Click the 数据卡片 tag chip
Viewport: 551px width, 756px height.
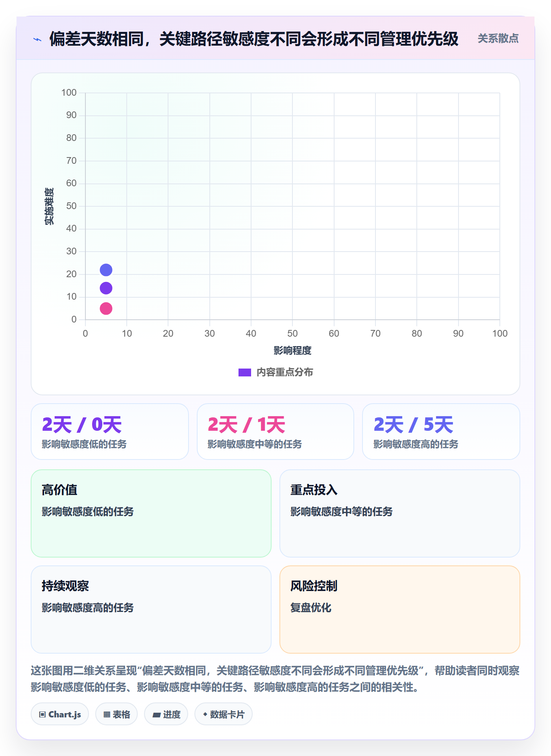(x=224, y=714)
